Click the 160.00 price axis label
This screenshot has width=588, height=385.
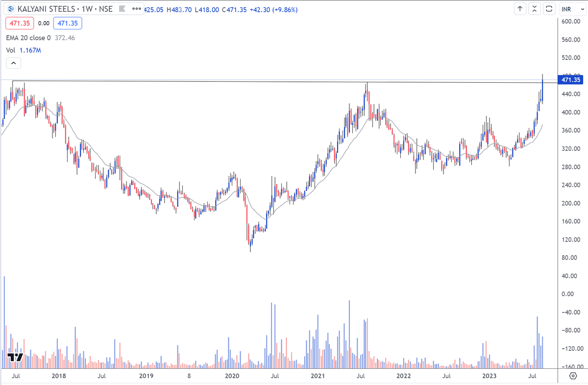coord(571,221)
